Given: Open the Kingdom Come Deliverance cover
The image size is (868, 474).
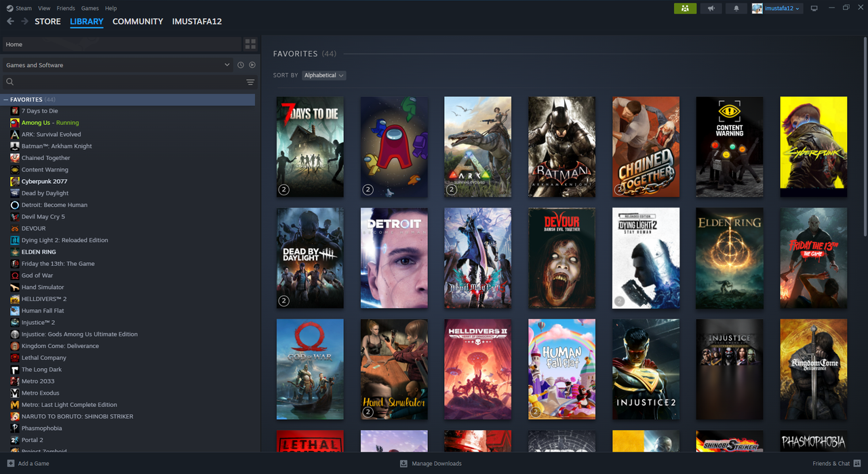Looking at the screenshot, I should (814, 369).
